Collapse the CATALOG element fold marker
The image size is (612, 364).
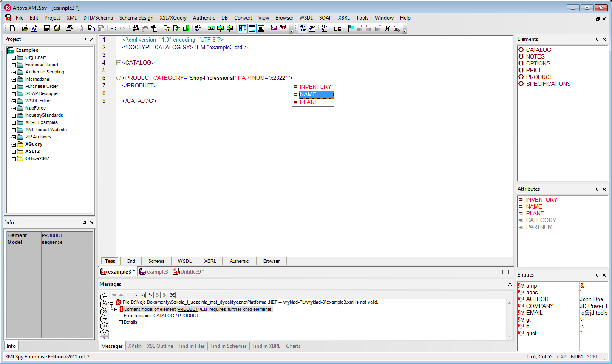[119, 62]
